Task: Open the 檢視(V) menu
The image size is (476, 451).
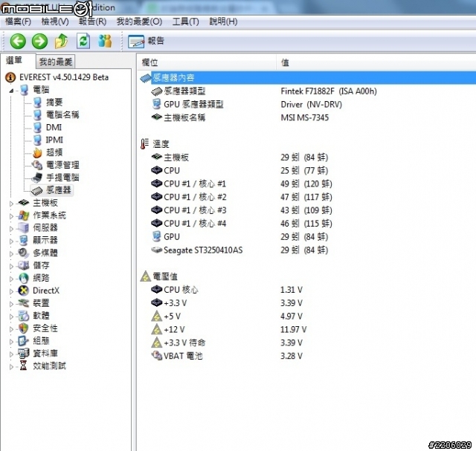Action: tap(55, 22)
